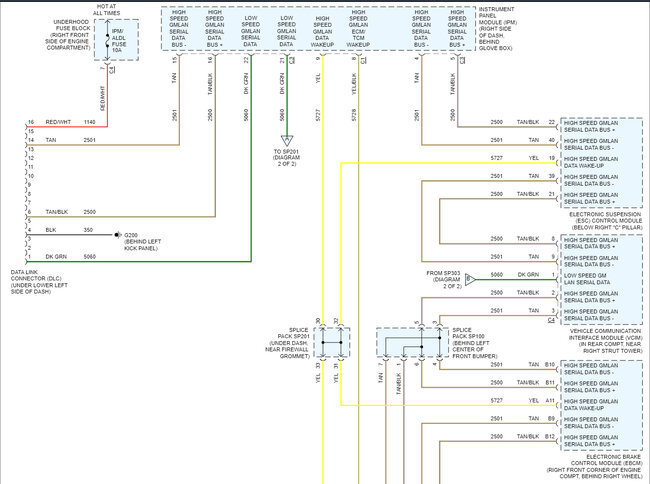650x484 pixels.
Task: Click the 5060 DK GRN label at VCIM pin 1
Action: click(x=514, y=275)
